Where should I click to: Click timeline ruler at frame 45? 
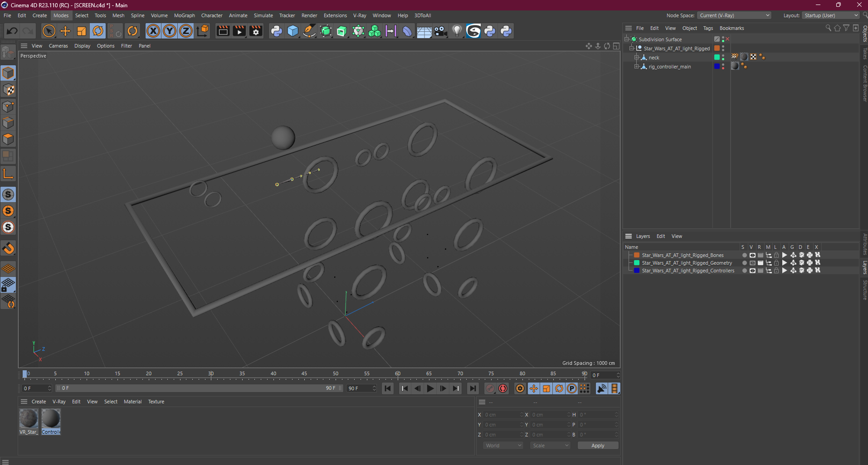coord(304,375)
